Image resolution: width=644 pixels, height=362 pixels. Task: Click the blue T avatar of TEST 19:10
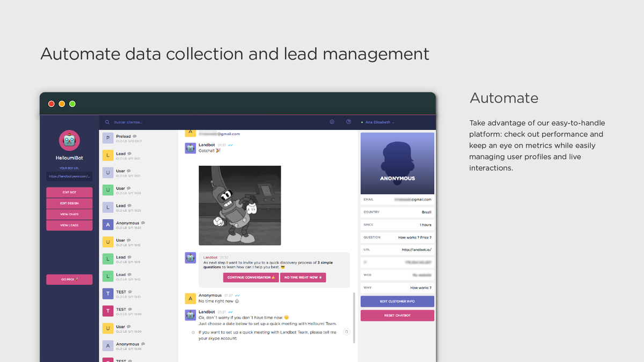pyautogui.click(x=107, y=294)
